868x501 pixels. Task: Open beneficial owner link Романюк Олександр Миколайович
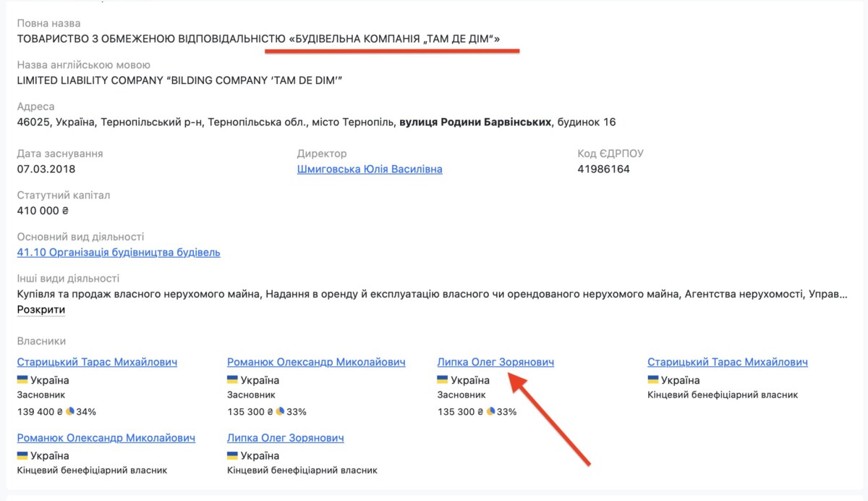106,438
